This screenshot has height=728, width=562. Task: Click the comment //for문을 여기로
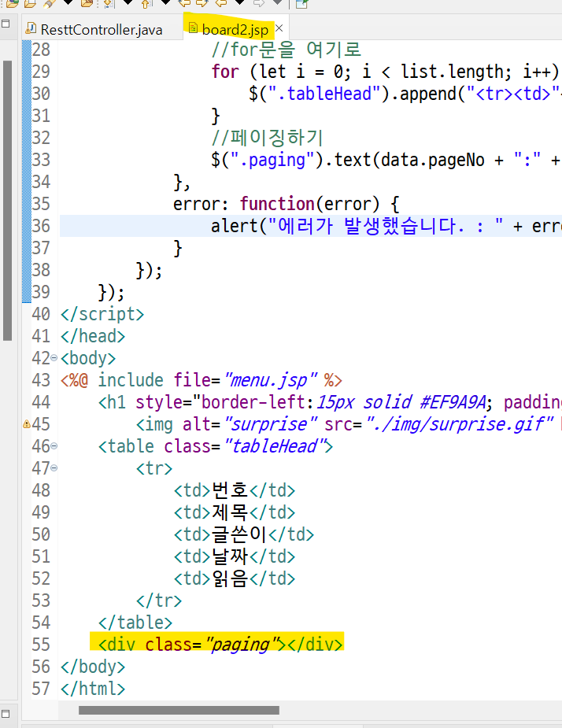point(286,50)
